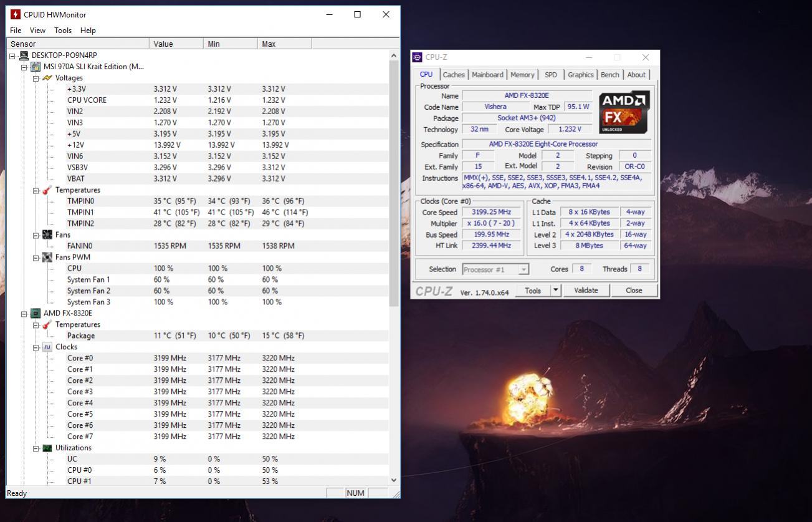812x522 pixels.
Task: Click the Clocks category icon
Action: pos(47,347)
